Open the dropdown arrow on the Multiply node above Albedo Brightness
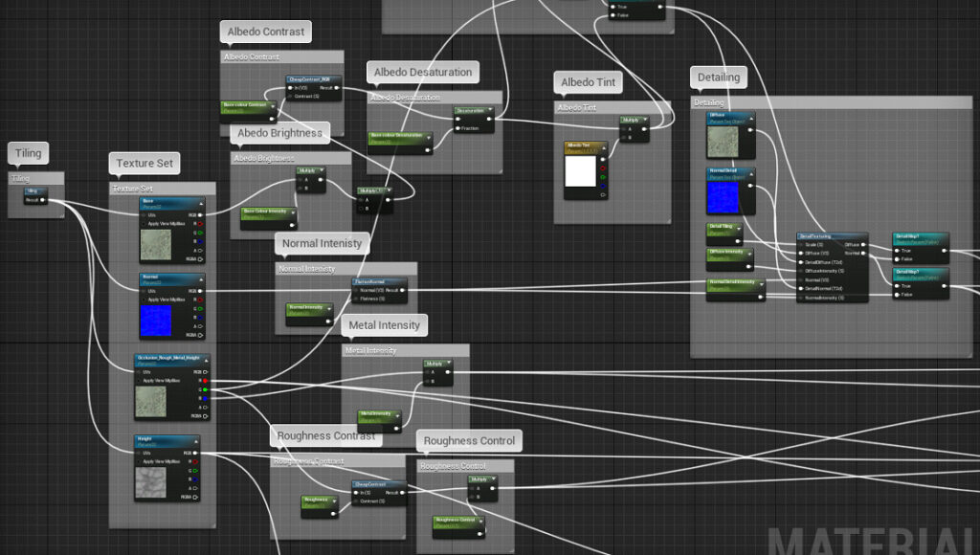Screen dimensions: 980x555 coord(322,170)
